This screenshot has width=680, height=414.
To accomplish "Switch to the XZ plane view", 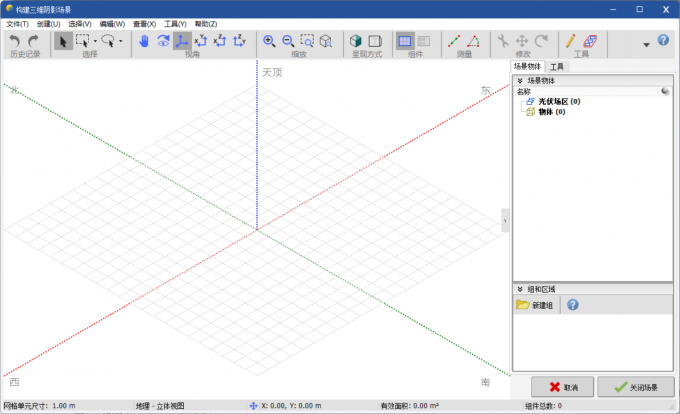I will (x=220, y=41).
